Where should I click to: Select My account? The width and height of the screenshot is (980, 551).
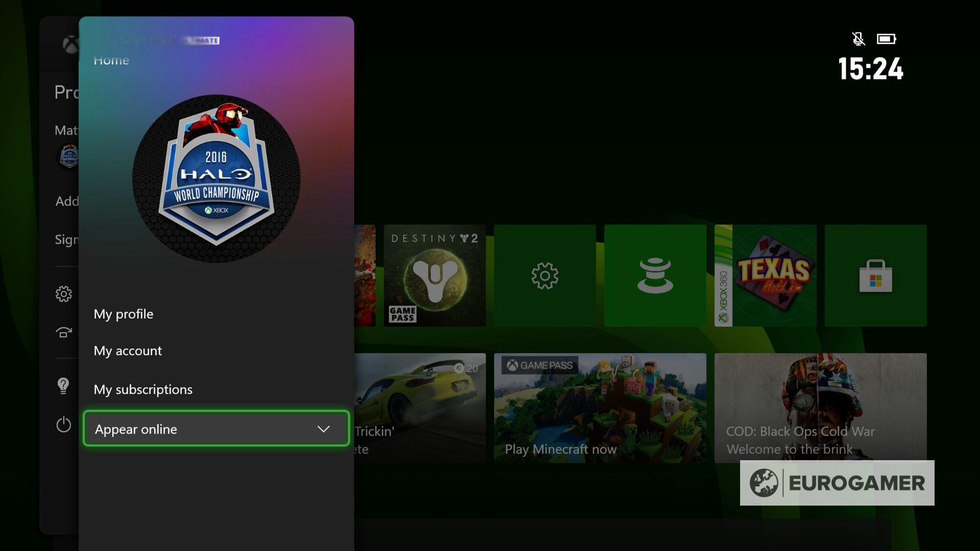point(128,350)
